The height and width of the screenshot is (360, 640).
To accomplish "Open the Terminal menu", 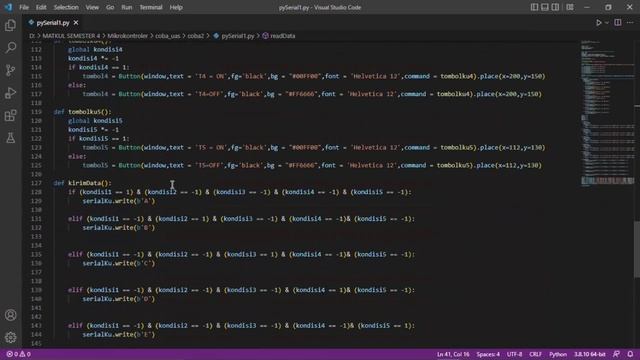I will [151, 7].
